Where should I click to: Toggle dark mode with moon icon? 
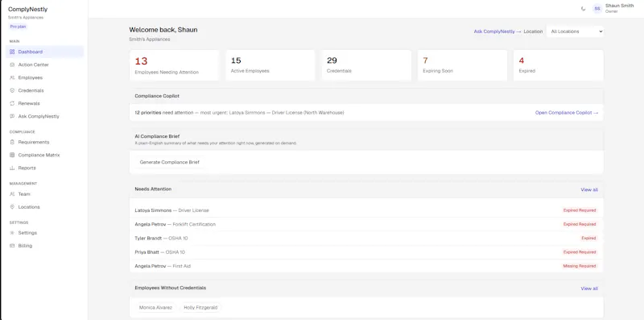click(x=583, y=9)
